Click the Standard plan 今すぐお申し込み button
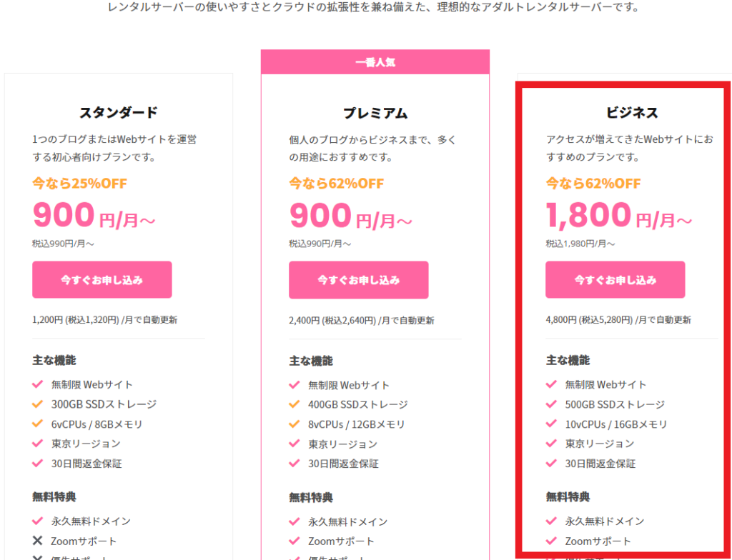 coord(102,279)
